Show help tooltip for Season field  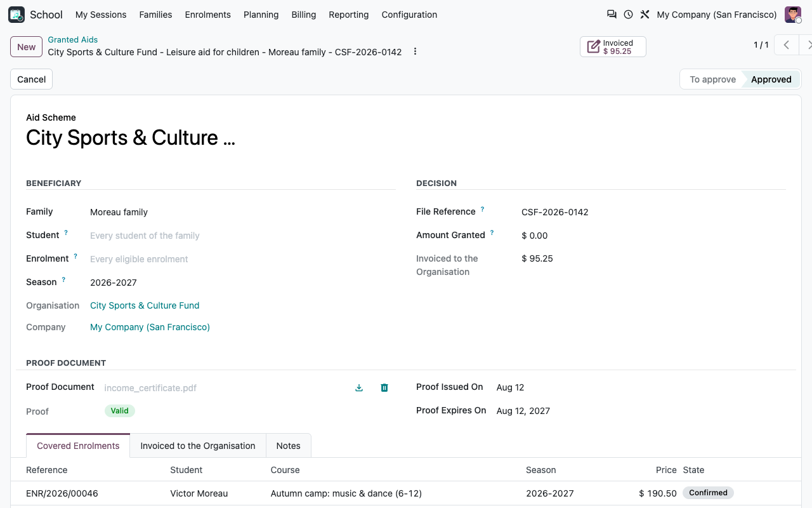click(63, 280)
